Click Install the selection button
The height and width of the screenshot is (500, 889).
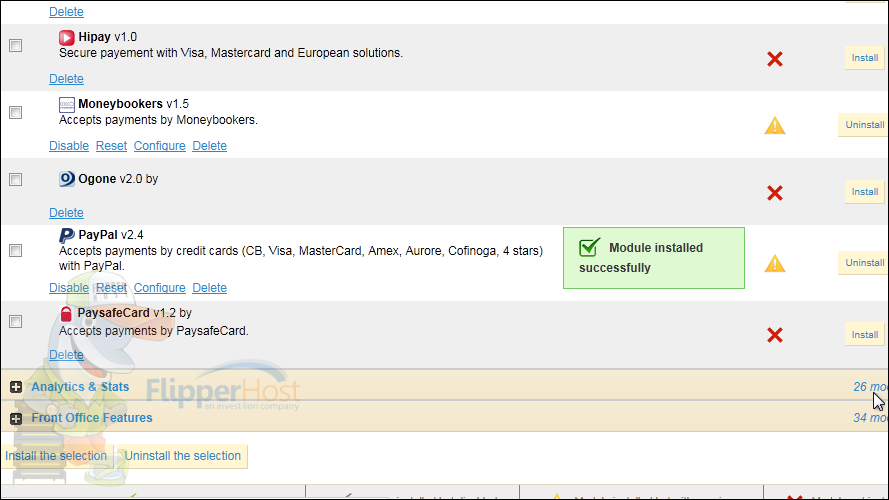[x=56, y=456]
